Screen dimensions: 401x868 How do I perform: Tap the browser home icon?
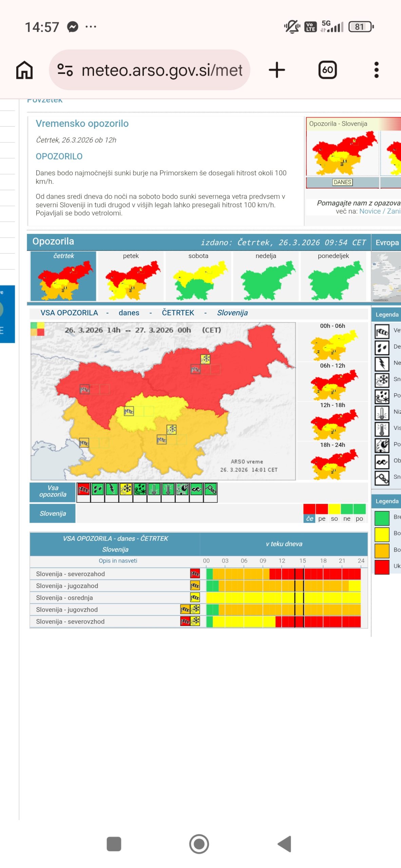(24, 70)
